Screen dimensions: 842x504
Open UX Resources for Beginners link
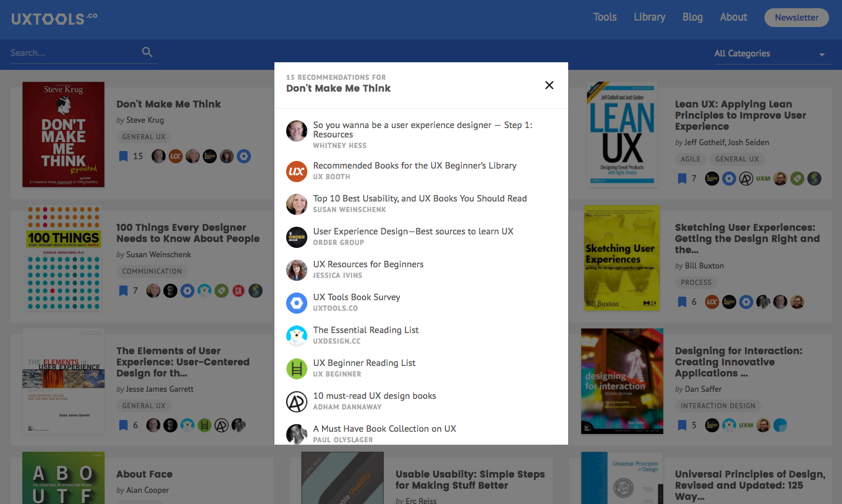point(368,264)
